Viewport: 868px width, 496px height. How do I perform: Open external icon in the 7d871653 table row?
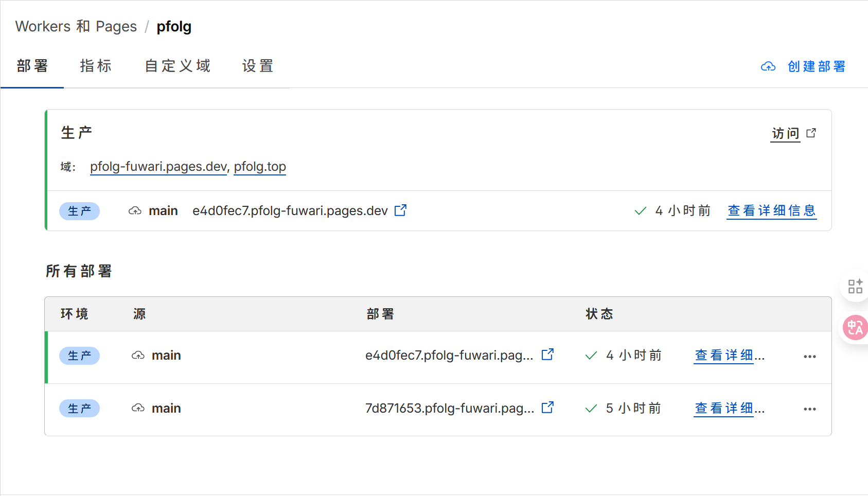(547, 408)
